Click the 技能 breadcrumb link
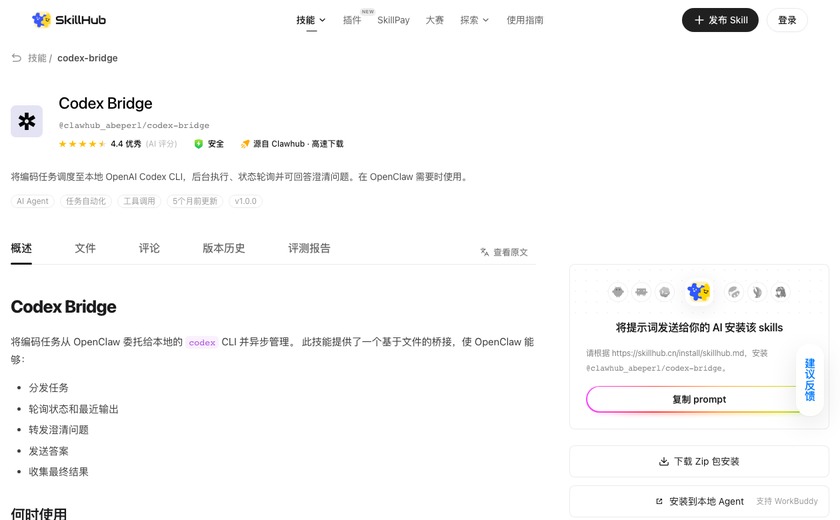Viewport: 840px width, 520px height. [x=37, y=58]
